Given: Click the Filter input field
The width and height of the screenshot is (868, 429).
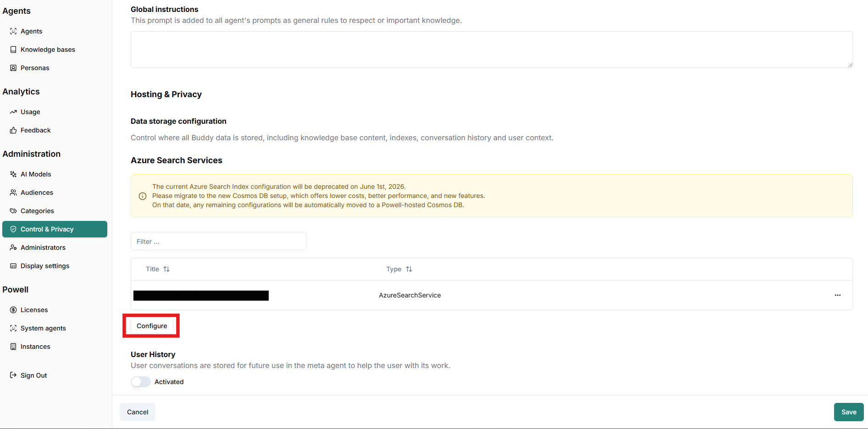Looking at the screenshot, I should click(219, 241).
